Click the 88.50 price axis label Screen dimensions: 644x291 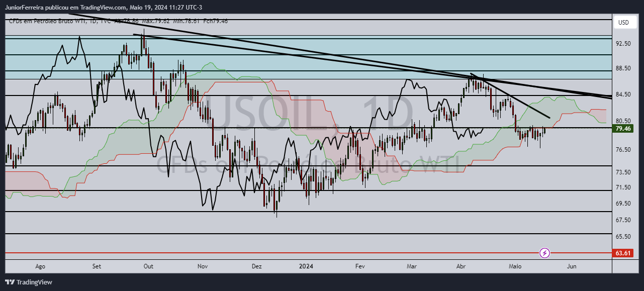623,68
